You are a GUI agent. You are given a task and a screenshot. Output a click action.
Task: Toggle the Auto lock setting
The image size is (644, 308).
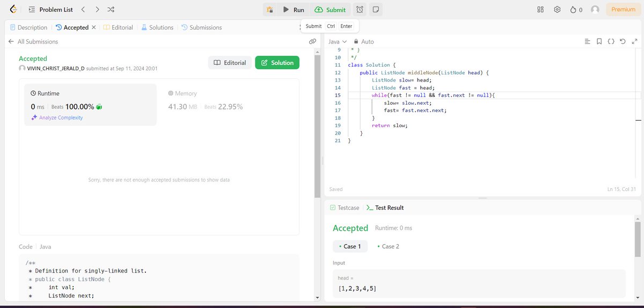pos(363,41)
